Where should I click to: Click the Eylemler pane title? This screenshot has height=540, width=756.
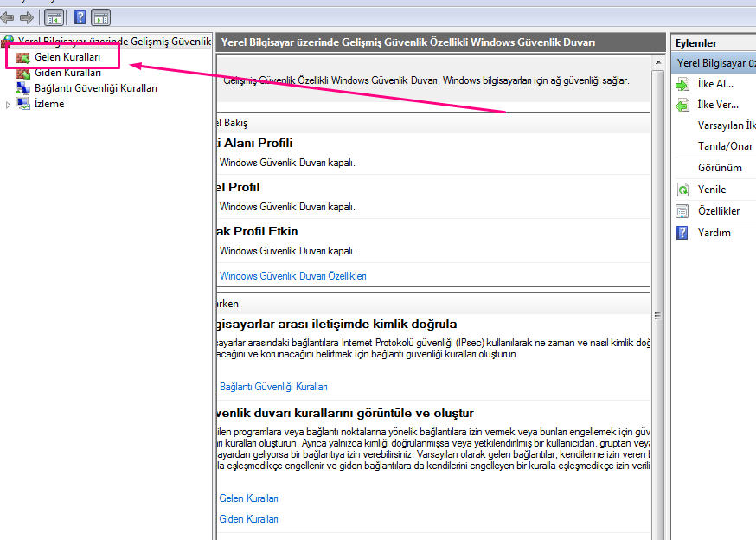(695, 43)
